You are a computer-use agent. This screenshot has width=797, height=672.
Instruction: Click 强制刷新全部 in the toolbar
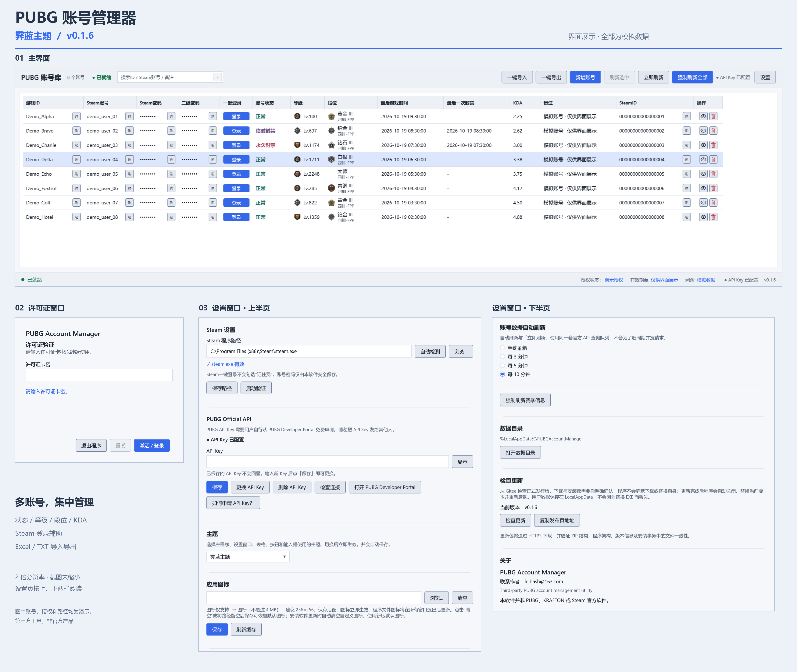click(x=692, y=77)
